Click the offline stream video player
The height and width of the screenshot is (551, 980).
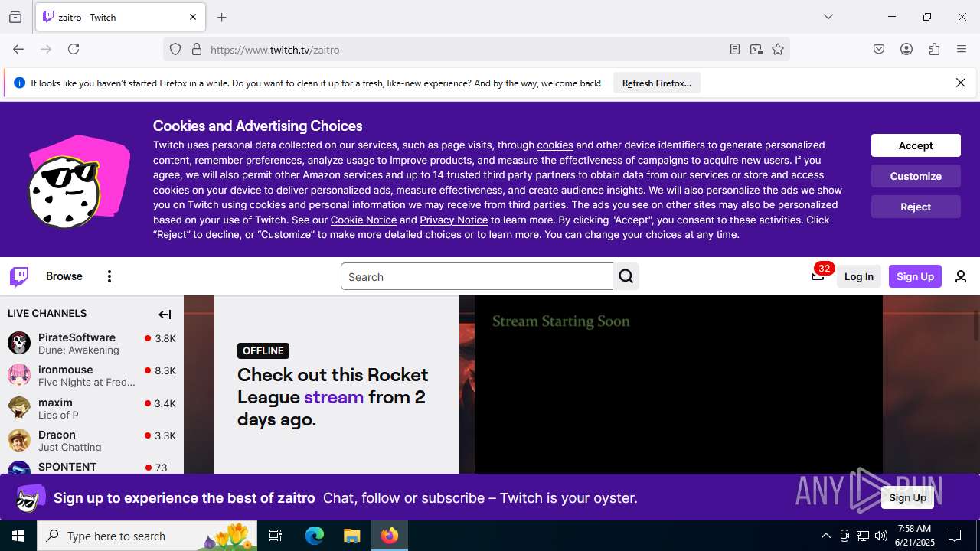click(x=678, y=384)
